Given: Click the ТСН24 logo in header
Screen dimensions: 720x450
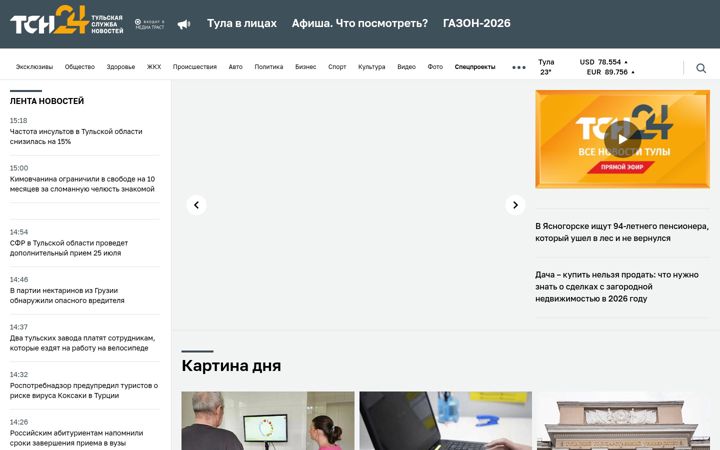Looking at the screenshot, I should (67, 21).
